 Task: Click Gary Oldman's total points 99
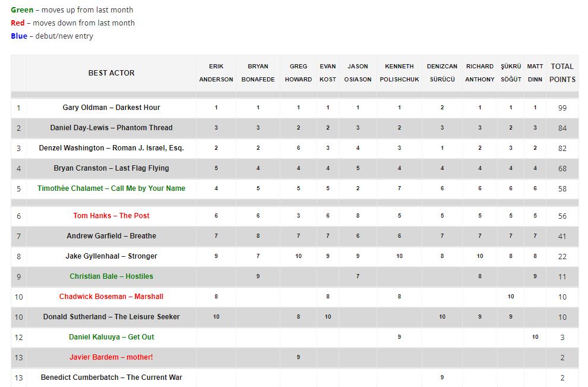pos(562,108)
